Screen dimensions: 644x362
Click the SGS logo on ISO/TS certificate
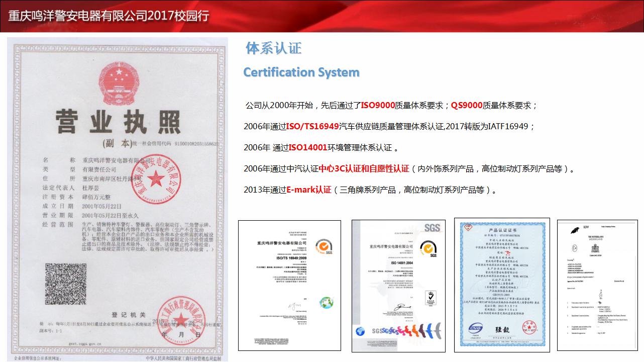pos(324,248)
